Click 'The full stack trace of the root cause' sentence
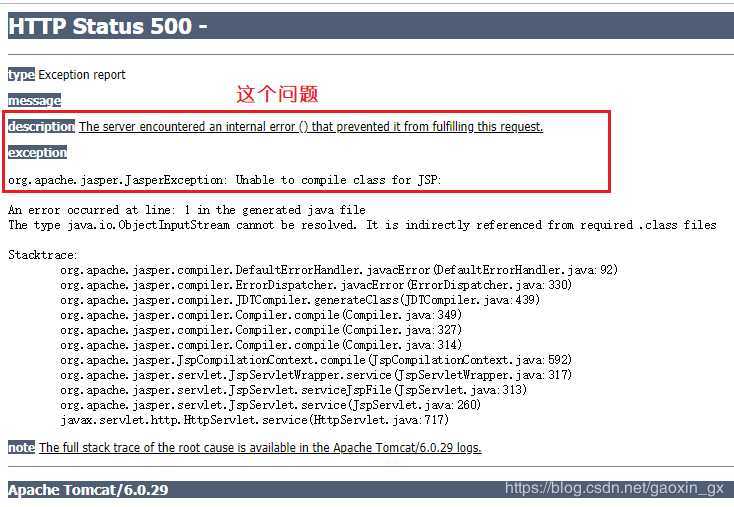 (260, 448)
